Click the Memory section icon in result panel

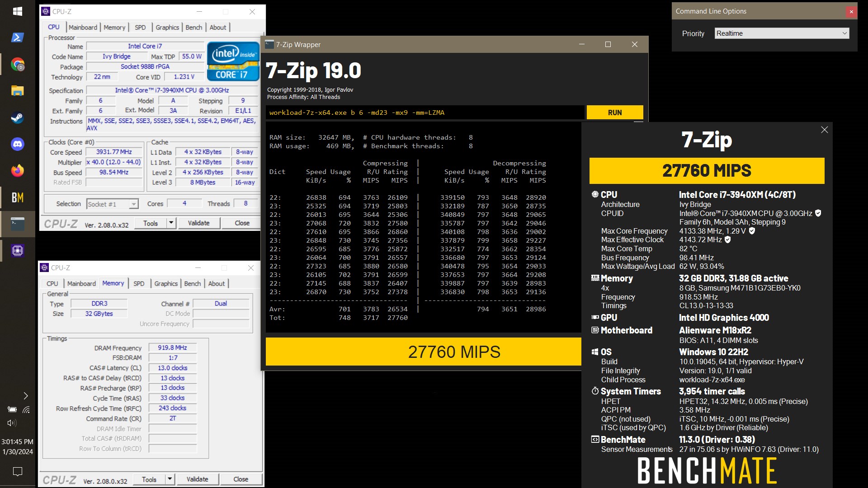(595, 278)
